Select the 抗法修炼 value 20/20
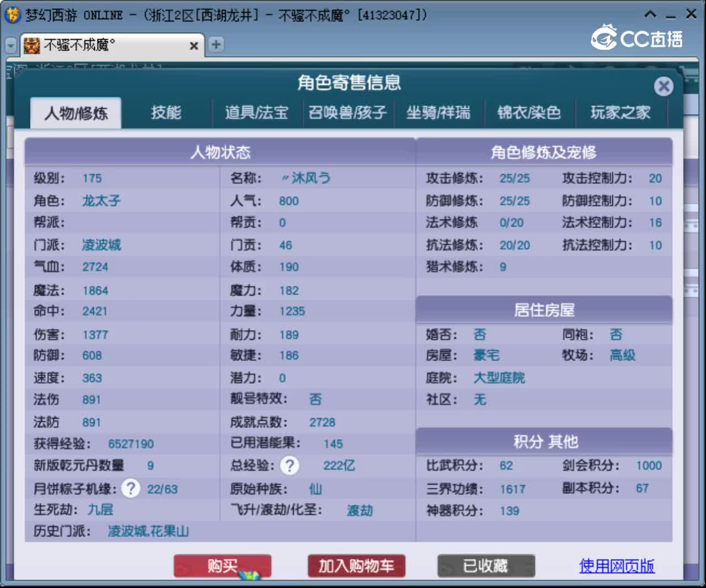Screen dimensions: 706x588 (515, 245)
